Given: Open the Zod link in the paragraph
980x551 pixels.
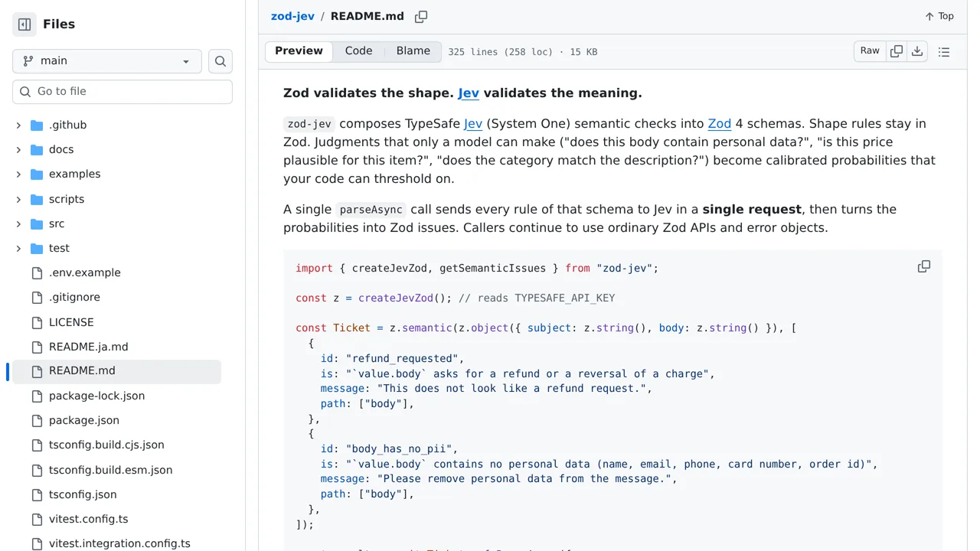Looking at the screenshot, I should coord(720,124).
